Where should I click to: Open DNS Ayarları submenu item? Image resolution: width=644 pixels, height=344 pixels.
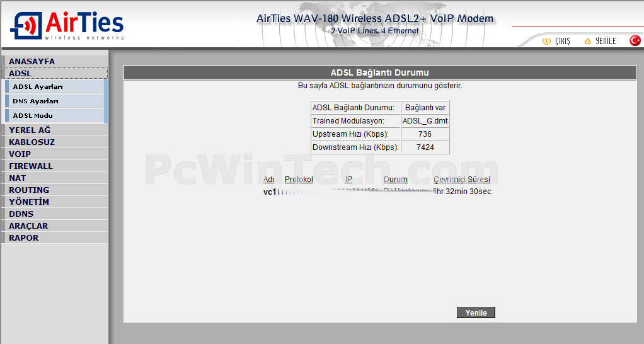55,101
